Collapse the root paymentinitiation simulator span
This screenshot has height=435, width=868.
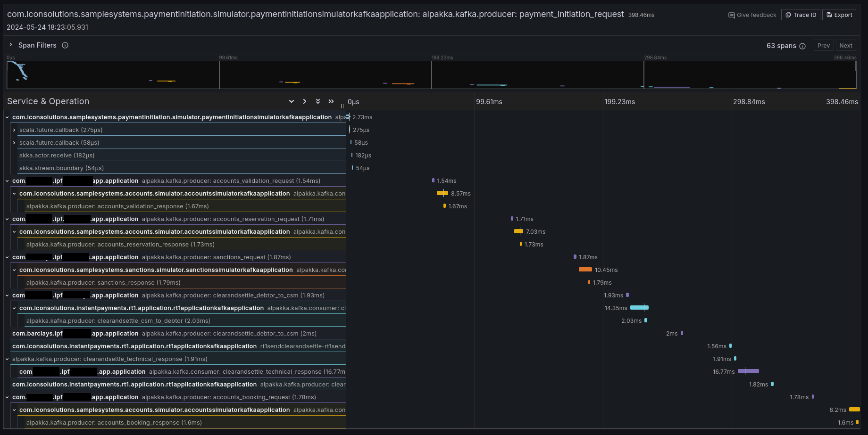[x=7, y=117]
